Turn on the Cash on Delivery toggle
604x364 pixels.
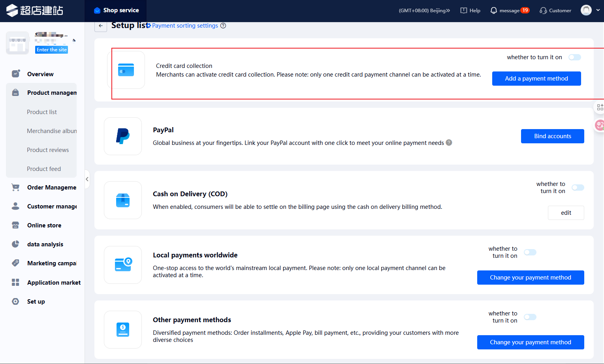click(x=578, y=188)
